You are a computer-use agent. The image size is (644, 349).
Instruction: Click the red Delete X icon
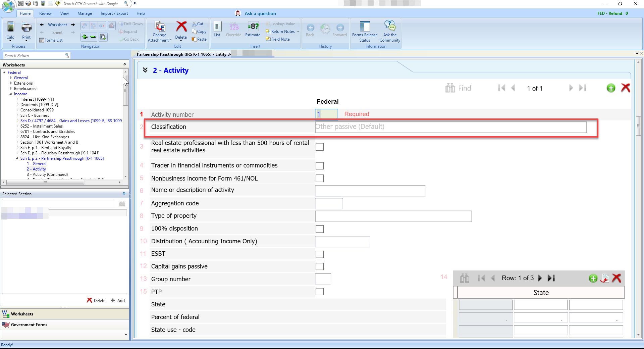click(x=181, y=27)
